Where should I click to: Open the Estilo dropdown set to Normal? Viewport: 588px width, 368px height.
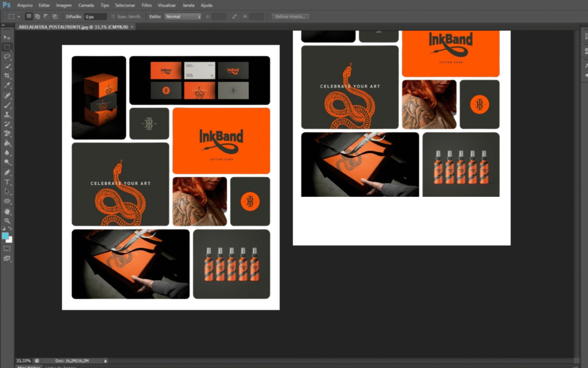point(183,17)
